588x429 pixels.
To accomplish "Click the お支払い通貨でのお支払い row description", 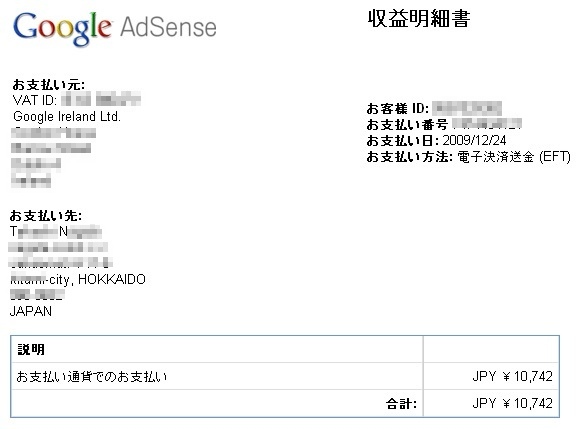I will (92, 376).
